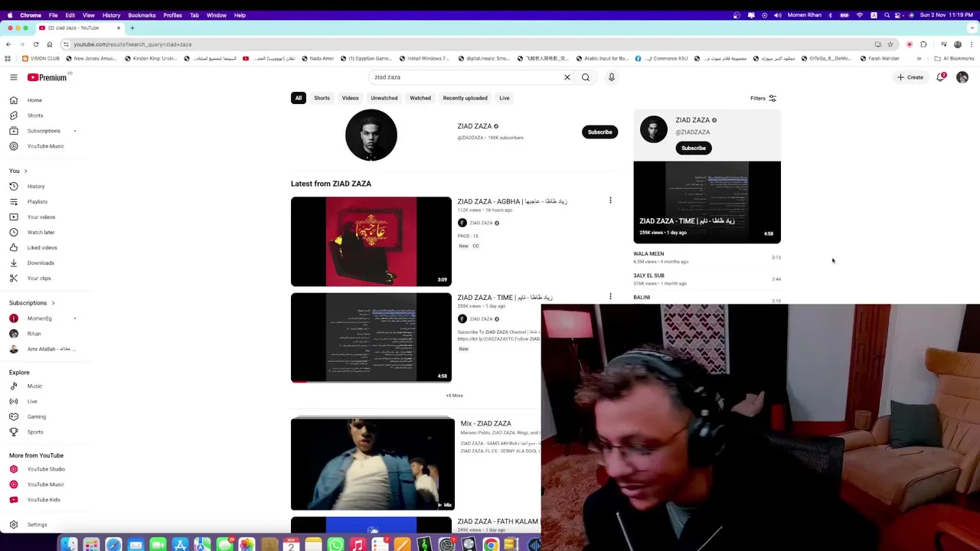Select the Videos filter chip
The height and width of the screenshot is (551, 980).
[350, 98]
